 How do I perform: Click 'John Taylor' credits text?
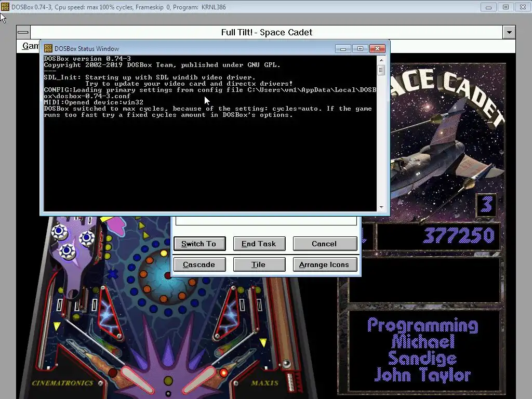pos(423,375)
